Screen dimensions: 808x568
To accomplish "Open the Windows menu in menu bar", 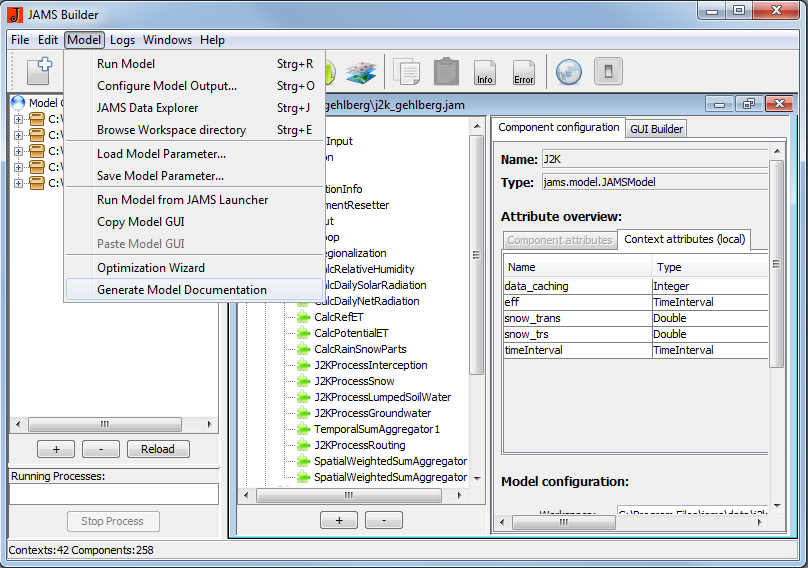I will click(167, 40).
